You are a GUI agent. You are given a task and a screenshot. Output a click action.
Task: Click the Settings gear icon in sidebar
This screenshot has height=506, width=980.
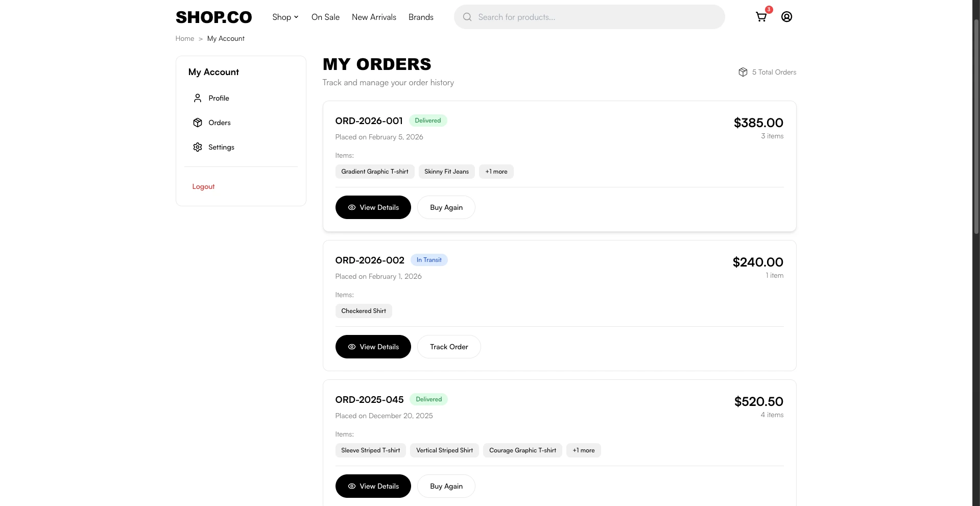198,147
